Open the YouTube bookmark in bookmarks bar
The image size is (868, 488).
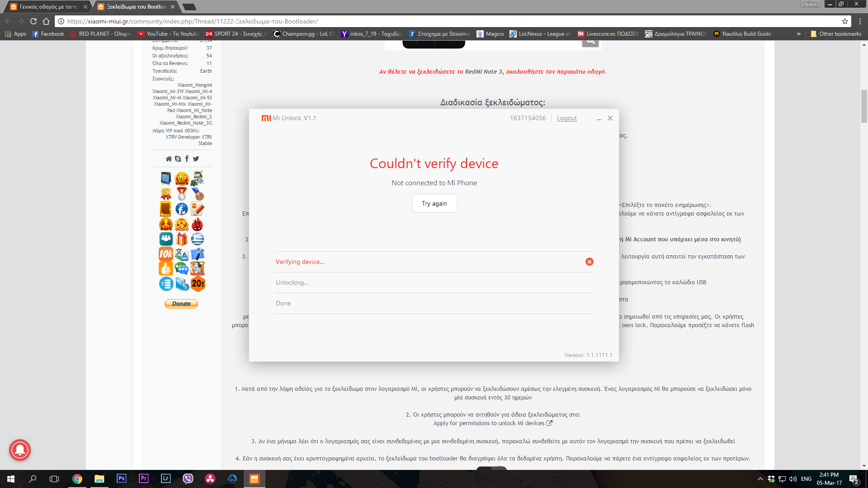tap(168, 34)
